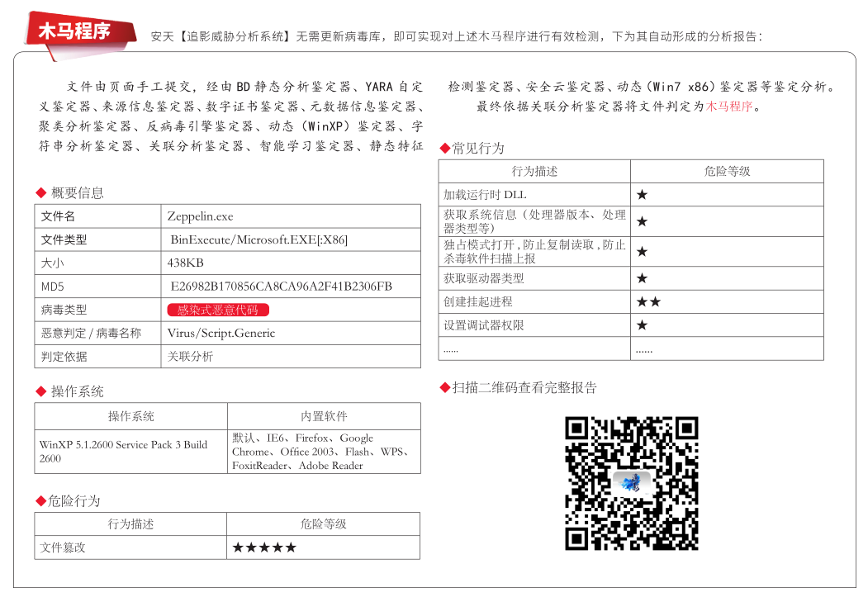Click the 大小 row label

click(53, 263)
